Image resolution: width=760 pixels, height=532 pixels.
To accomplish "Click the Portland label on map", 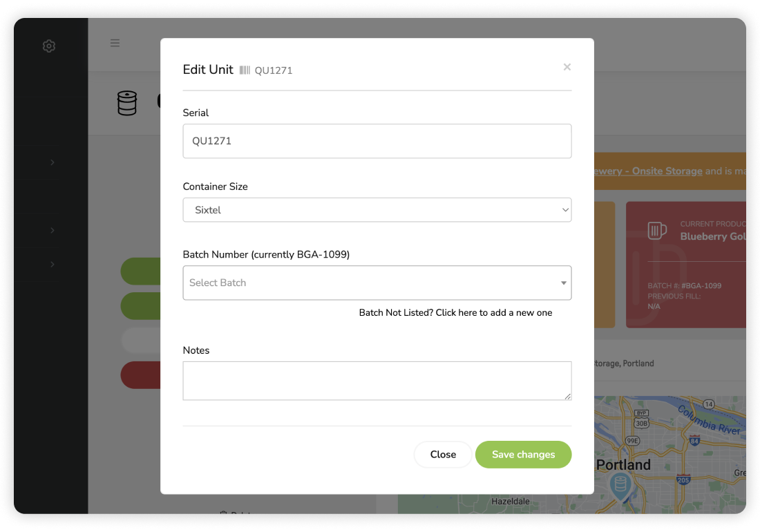I will [x=623, y=465].
